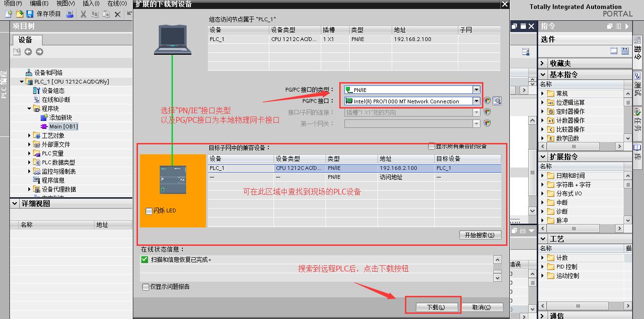Open the PG/PC 接口的类型 dropdown
The height and width of the screenshot is (319, 644).
tap(476, 90)
